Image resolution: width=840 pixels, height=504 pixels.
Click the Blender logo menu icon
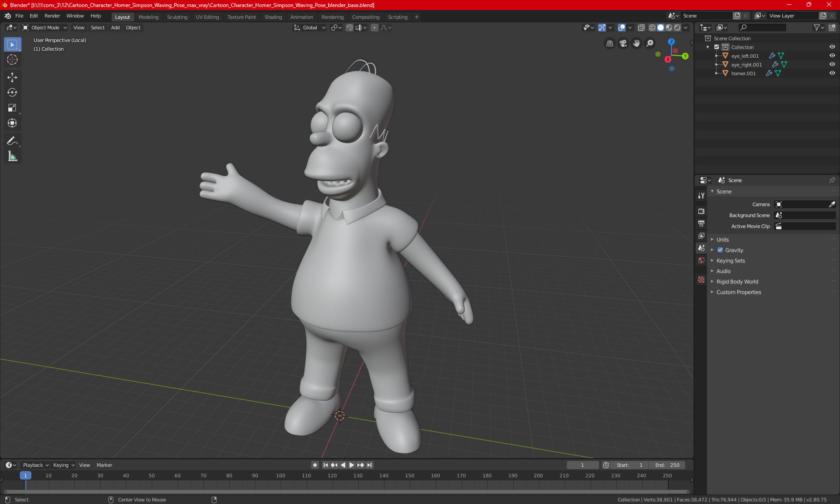click(x=7, y=16)
